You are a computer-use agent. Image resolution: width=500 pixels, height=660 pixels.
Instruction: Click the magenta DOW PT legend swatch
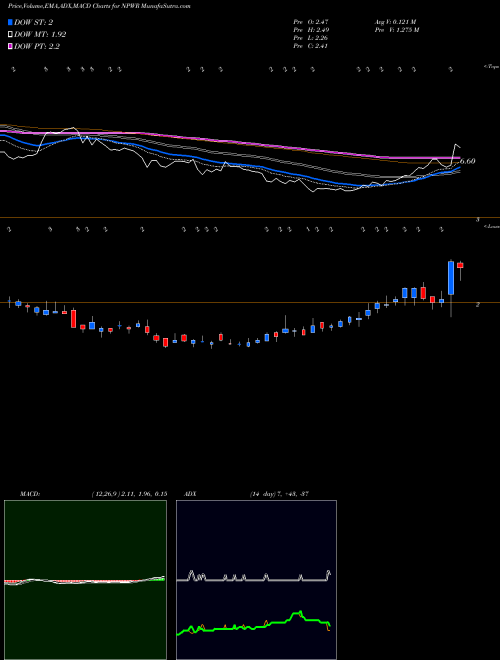10,46
